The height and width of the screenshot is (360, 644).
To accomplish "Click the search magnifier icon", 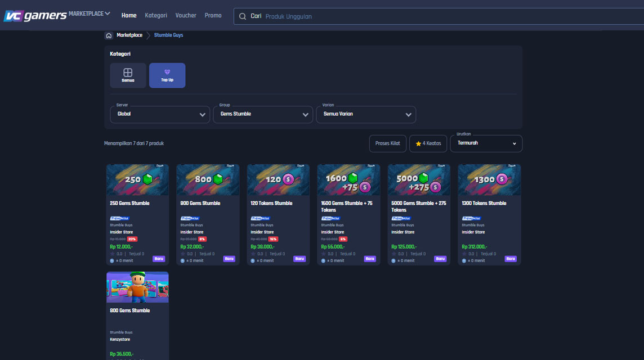I will point(243,16).
